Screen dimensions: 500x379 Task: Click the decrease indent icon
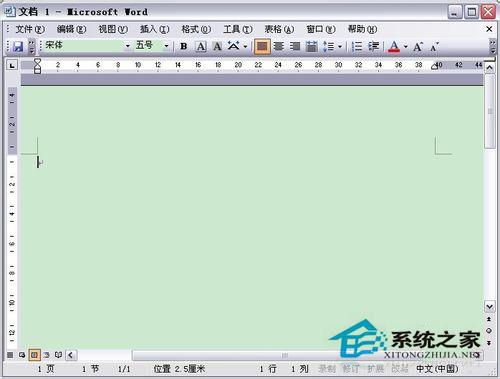374,46
